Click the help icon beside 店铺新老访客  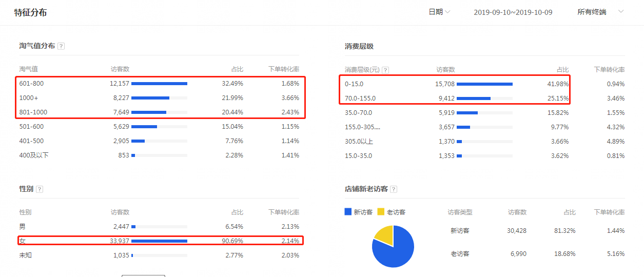[x=394, y=189]
